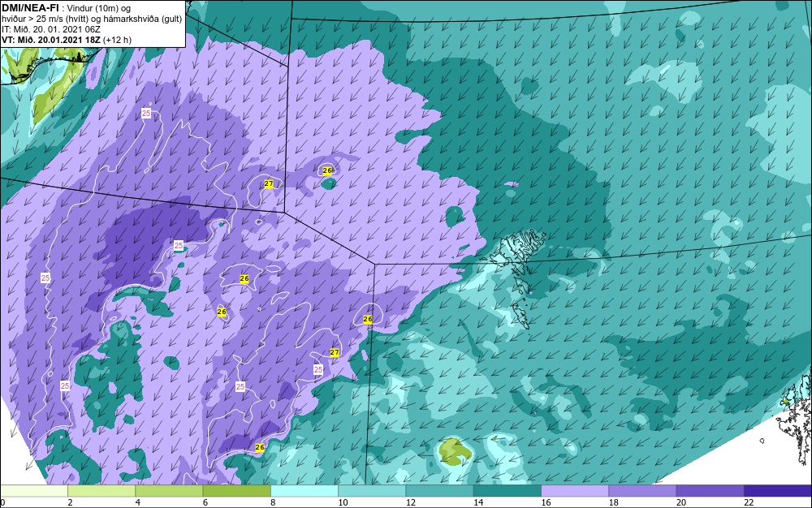The image size is (812, 508).
Task: Select the 20–22 m/s purple legend swatch
Action: 710,490
